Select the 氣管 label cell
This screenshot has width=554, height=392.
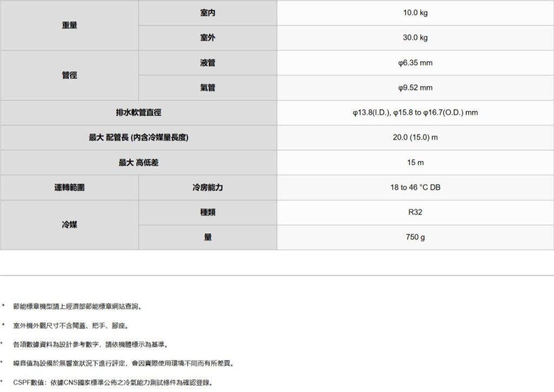pyautogui.click(x=208, y=88)
